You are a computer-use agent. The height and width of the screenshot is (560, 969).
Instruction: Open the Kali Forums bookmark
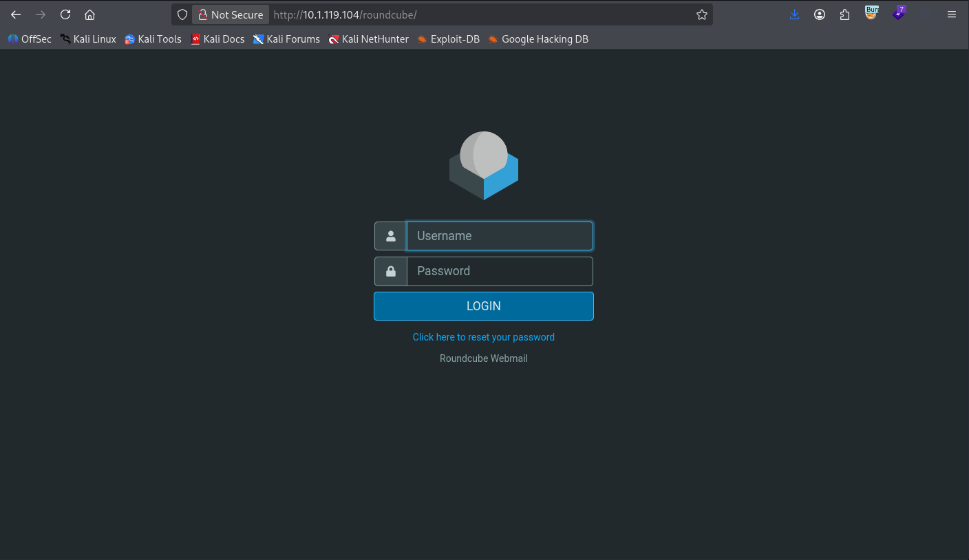(286, 39)
